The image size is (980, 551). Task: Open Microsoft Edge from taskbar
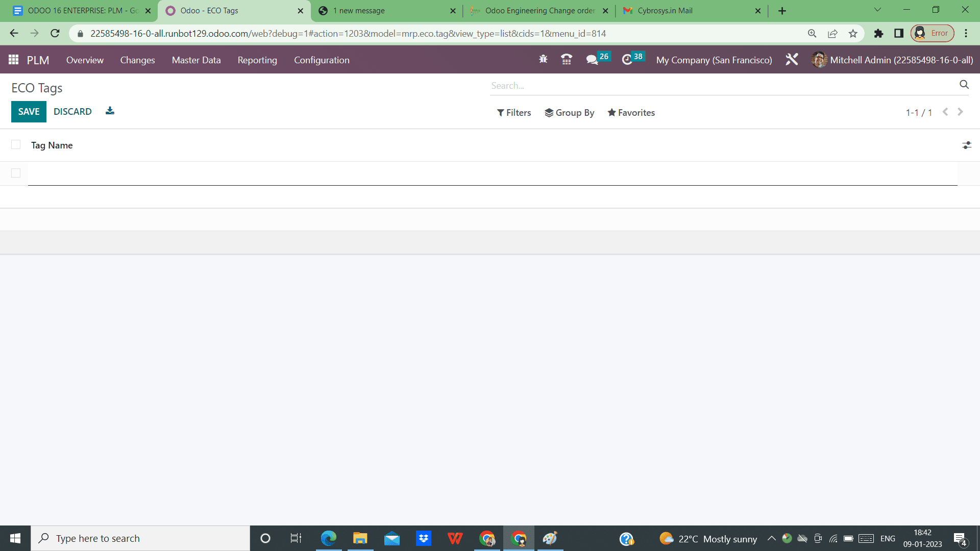pos(329,538)
